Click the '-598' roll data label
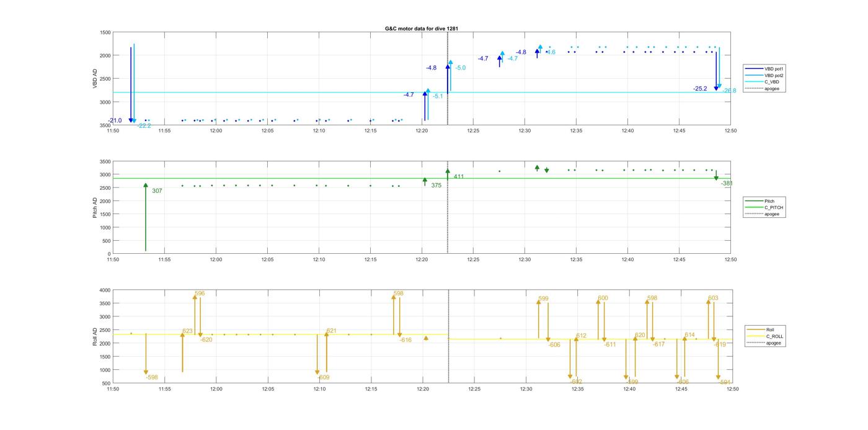This screenshot has width=868, height=430. tap(151, 377)
